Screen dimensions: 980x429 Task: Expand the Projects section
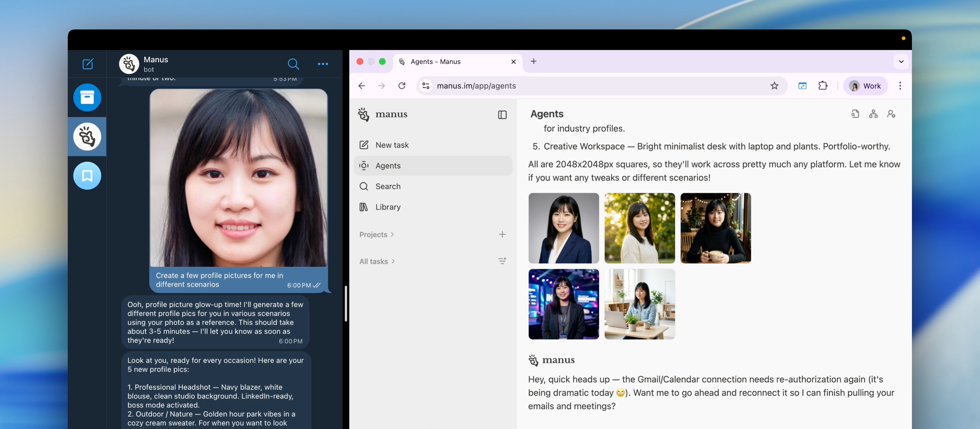coord(376,235)
